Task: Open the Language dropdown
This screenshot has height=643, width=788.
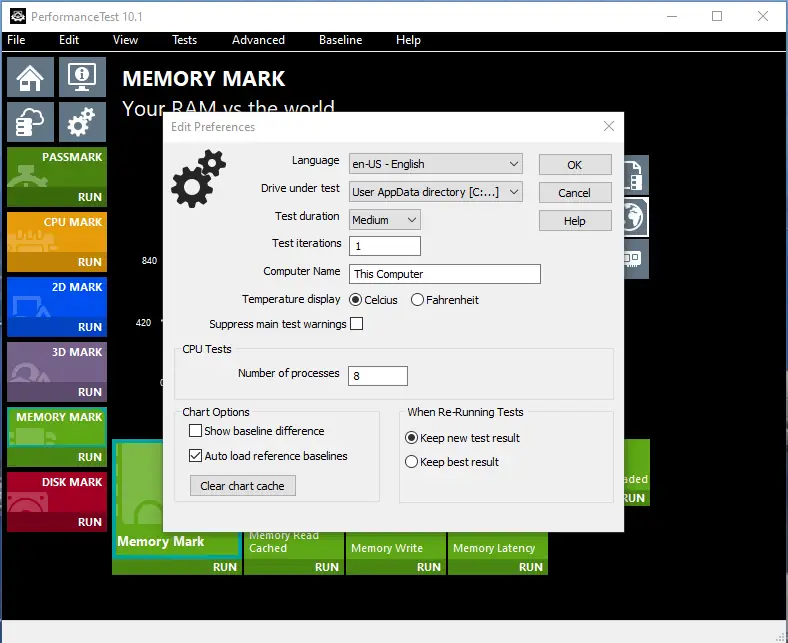Action: (436, 164)
